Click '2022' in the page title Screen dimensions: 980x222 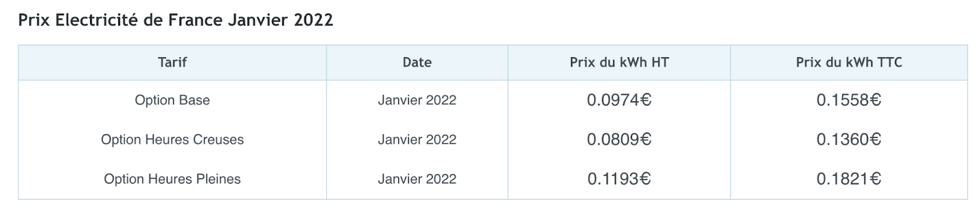314,20
